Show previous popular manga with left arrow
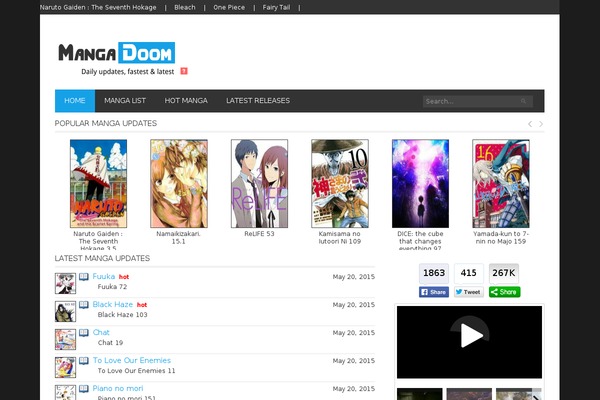The image size is (600, 400). click(x=530, y=124)
